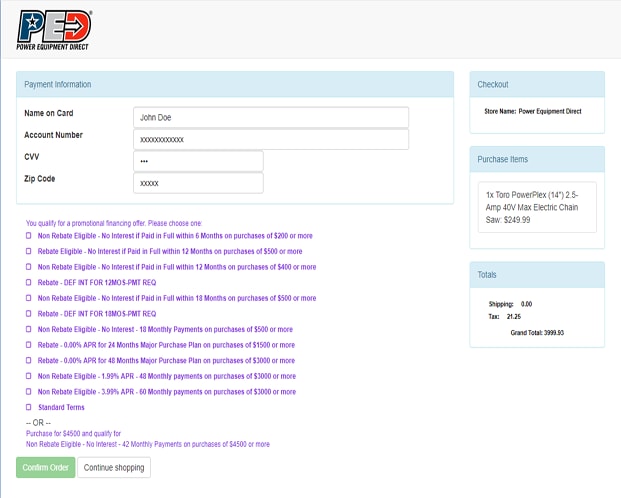Viewport: 621px width, 498px height.
Task: Focus the CVV input field
Action: click(198, 161)
